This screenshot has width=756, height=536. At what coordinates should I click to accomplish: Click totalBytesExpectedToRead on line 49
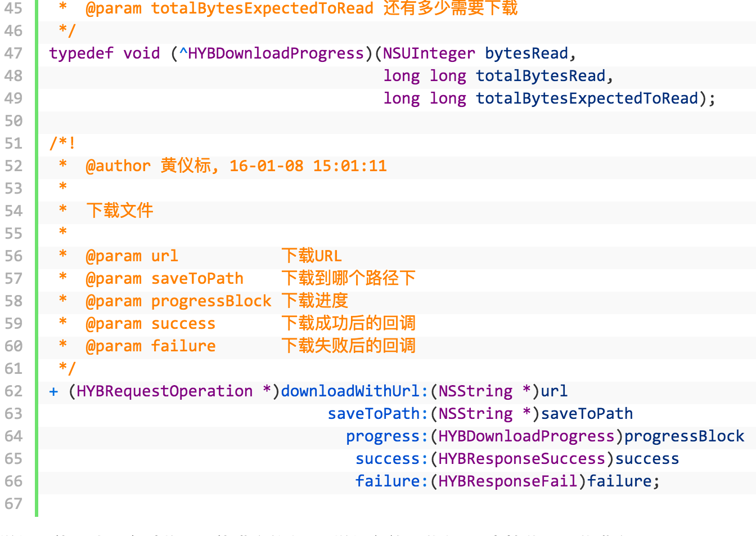587,99
